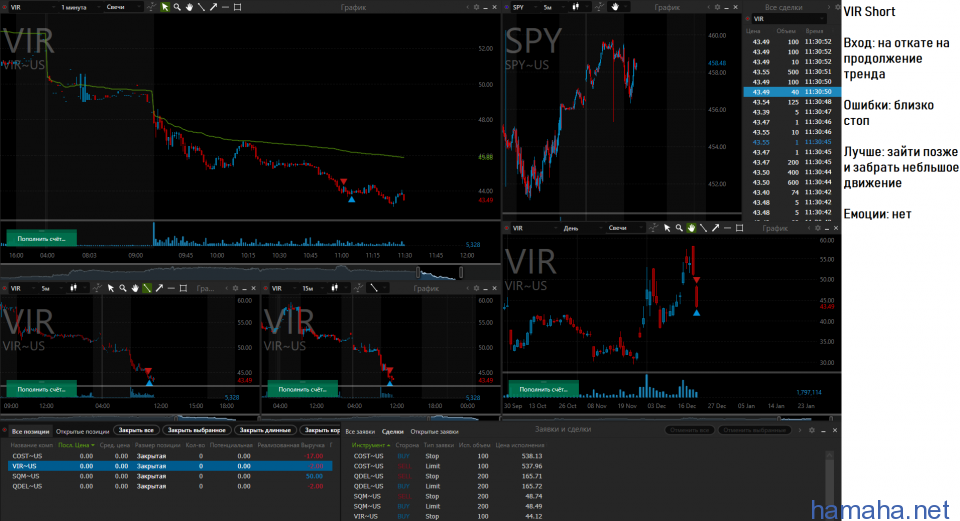Switch to the Сделки tab in orders panel
Viewport: 960px width, 521px height.
click(392, 430)
